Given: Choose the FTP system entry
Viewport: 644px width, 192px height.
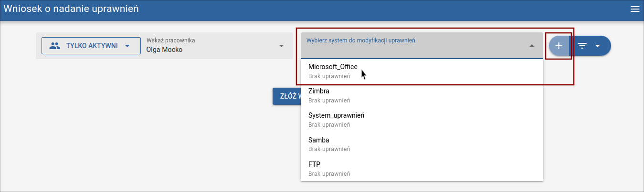Looking at the screenshot, I should 315,164.
